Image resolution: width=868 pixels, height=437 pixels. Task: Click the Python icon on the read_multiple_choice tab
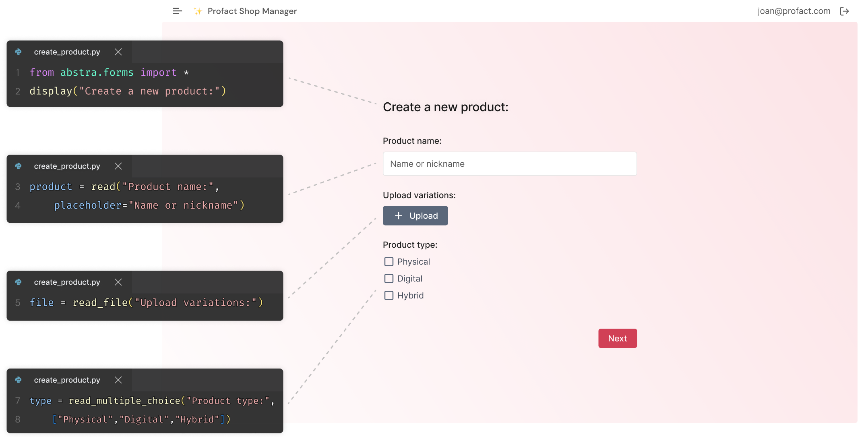(x=19, y=380)
